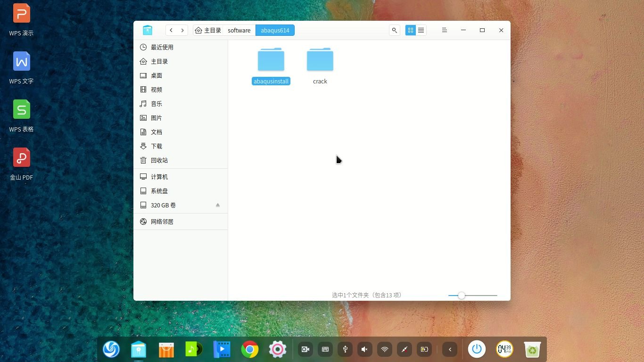The image size is (644, 362).
Task: Open 320 GB 卷 in the sidebar
Action: [x=181, y=205]
